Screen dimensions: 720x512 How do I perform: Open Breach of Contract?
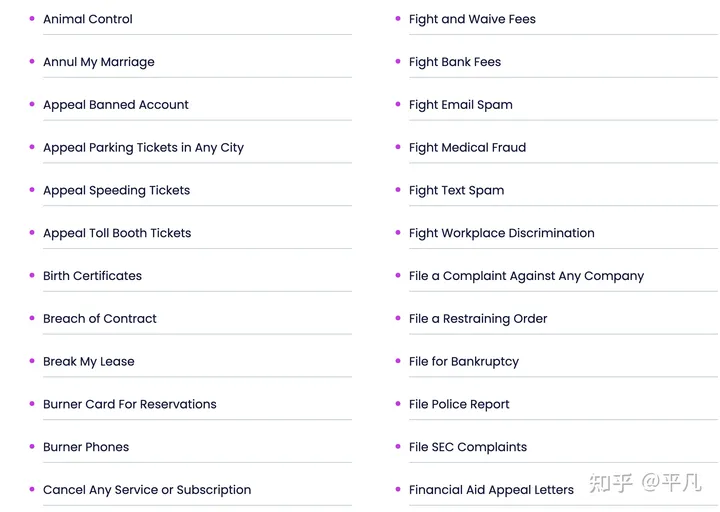click(100, 319)
